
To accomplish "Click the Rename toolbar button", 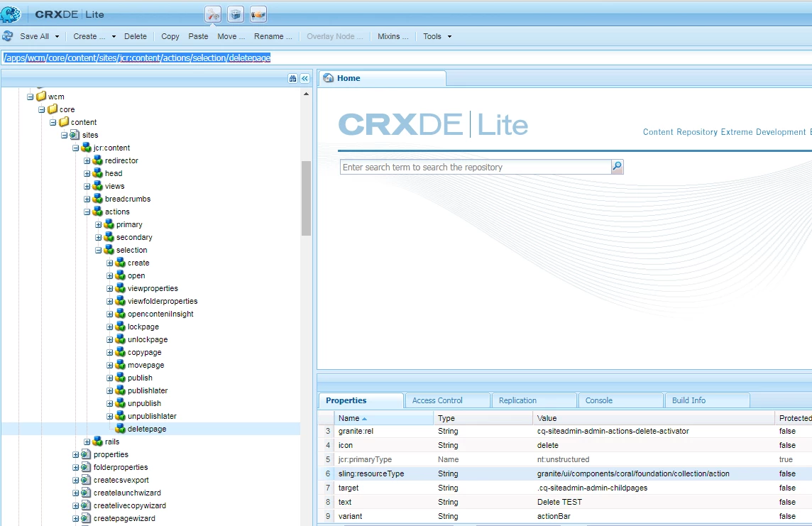I will 273,36.
